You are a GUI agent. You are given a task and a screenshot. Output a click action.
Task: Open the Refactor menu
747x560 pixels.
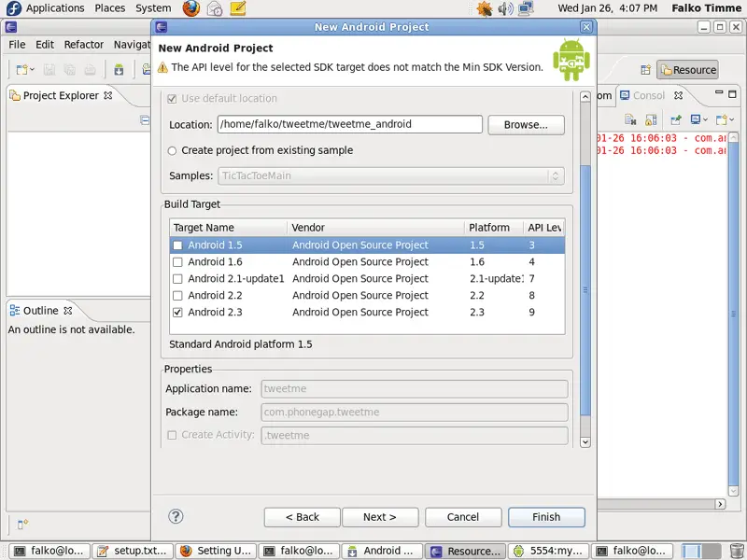[84, 44]
